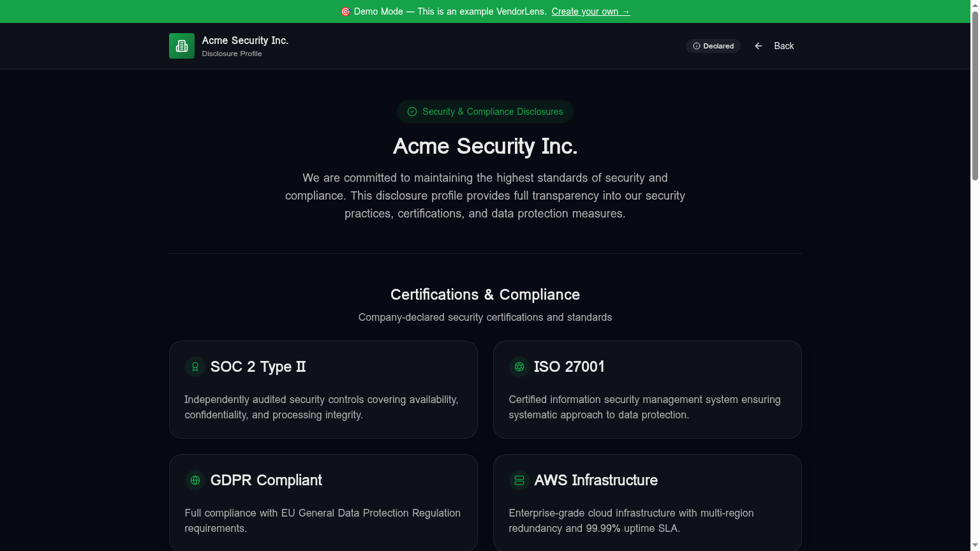
Task: Go back using the Back button
Action: pos(774,46)
